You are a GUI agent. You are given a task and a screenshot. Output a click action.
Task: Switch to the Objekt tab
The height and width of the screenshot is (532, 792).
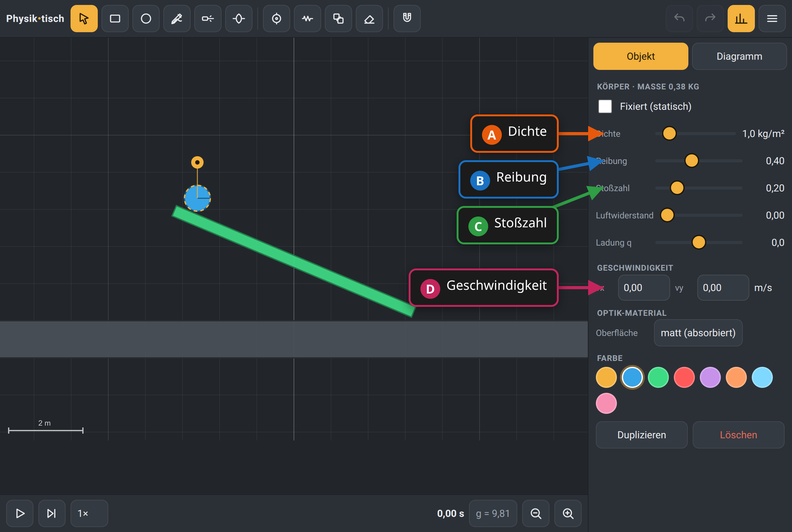click(x=641, y=56)
